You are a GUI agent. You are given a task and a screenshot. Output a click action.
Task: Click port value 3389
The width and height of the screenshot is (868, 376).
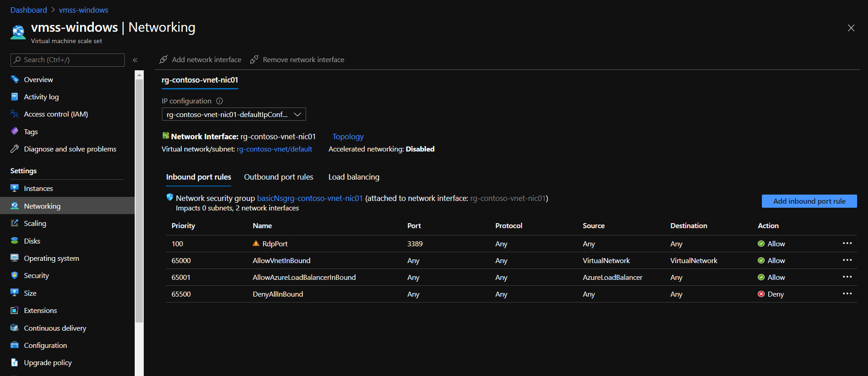(x=415, y=244)
